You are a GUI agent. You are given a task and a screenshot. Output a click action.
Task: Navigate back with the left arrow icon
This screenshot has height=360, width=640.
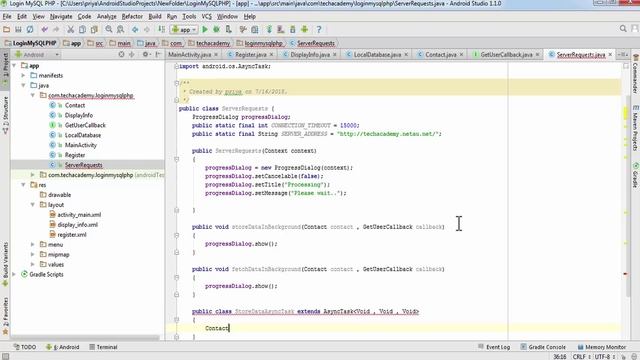click(135, 29)
